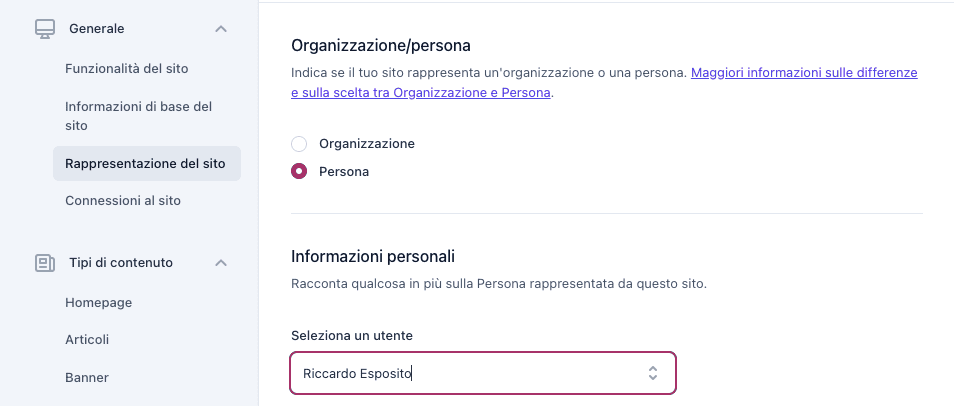Follow the Maggiori informazioni sulle differenze link
Image resolution: width=954 pixels, height=406 pixels.
click(x=804, y=73)
